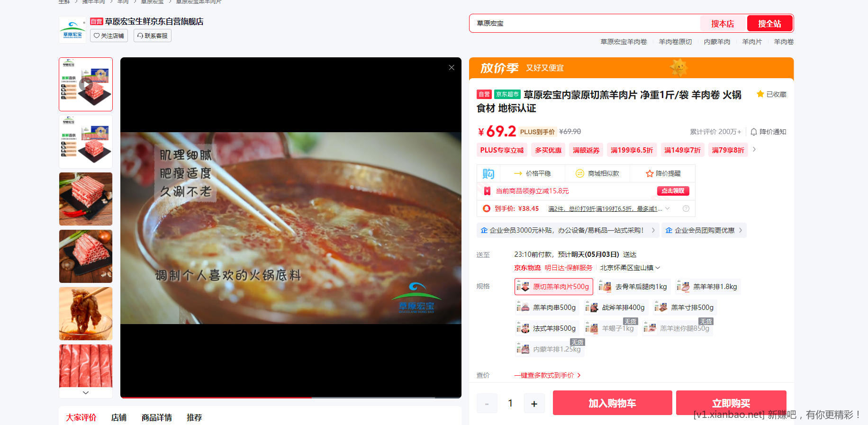Select out-of-stock spec 内蒙羊排1.25kg
Viewport: 868px width, 425px height.
[550, 349]
